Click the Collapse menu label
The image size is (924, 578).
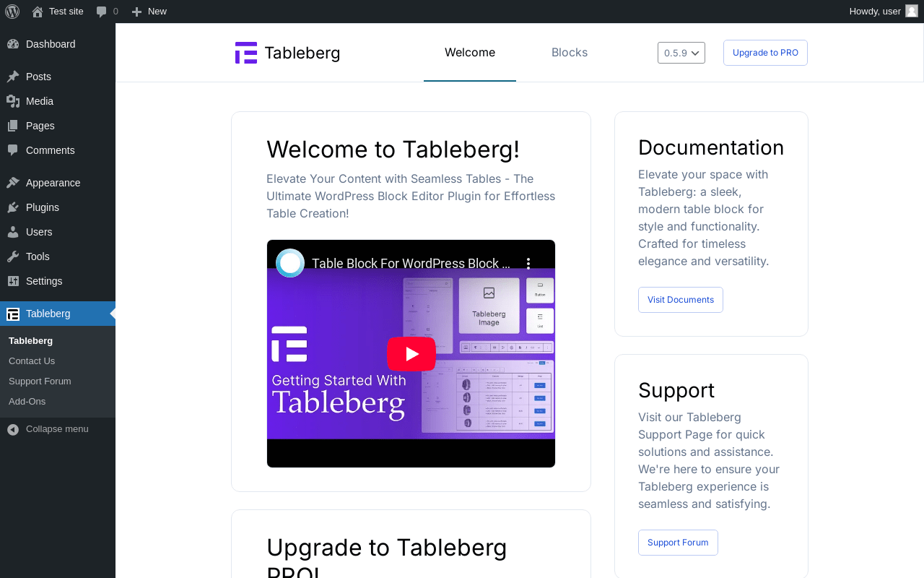tap(57, 429)
